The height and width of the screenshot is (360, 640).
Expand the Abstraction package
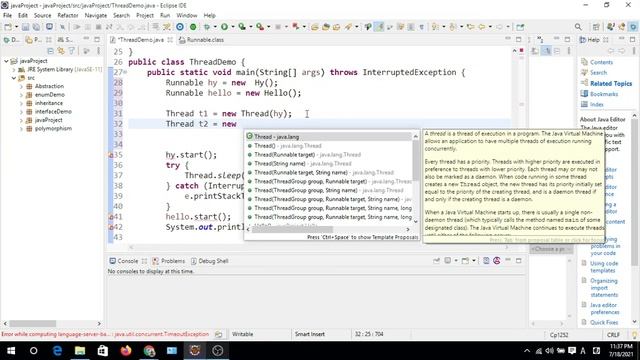pyautogui.click(x=21, y=86)
